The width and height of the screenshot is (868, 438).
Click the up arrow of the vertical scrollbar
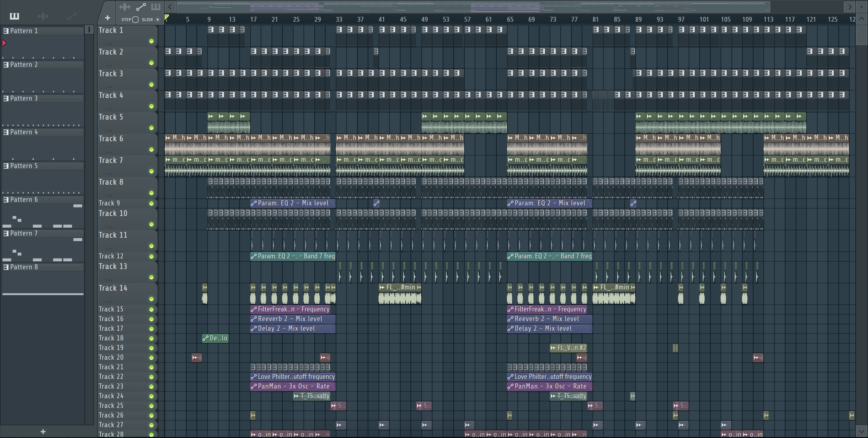(x=862, y=19)
